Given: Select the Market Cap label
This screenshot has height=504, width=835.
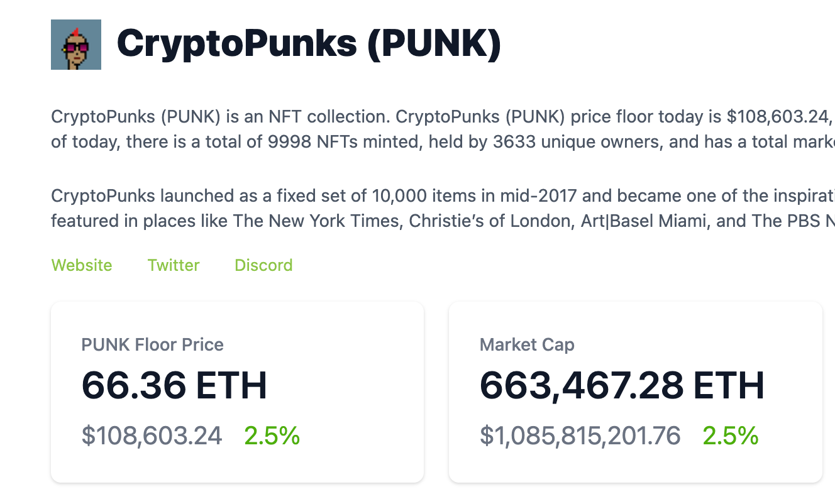Looking at the screenshot, I should [527, 344].
